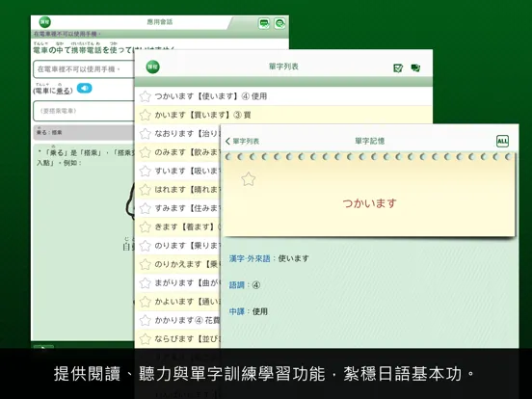This screenshot has width=532, height=399.
Task: Star the のみます row
Action: click(x=145, y=152)
